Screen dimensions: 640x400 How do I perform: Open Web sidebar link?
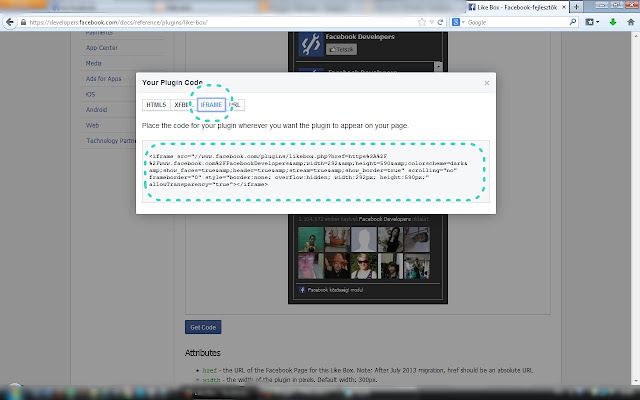(92, 125)
